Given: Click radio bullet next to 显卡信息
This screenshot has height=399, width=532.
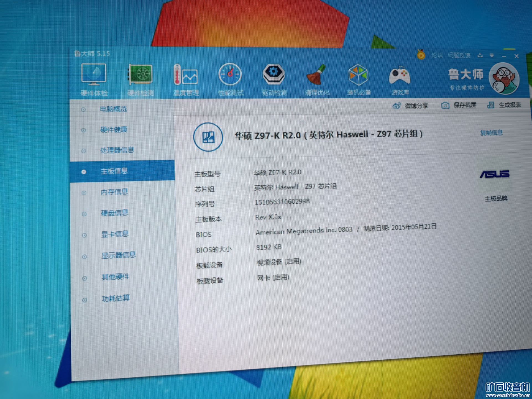Looking at the screenshot, I should pyautogui.click(x=84, y=235).
